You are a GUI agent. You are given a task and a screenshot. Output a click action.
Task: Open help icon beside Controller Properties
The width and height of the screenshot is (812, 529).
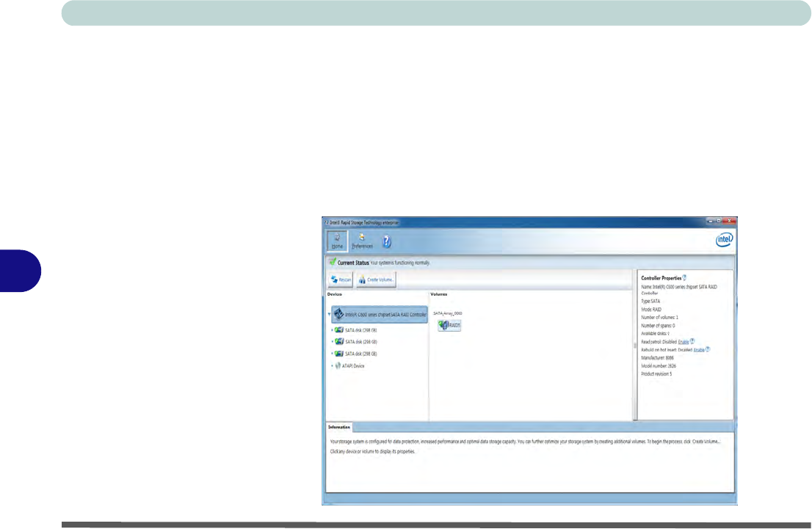[x=684, y=278]
